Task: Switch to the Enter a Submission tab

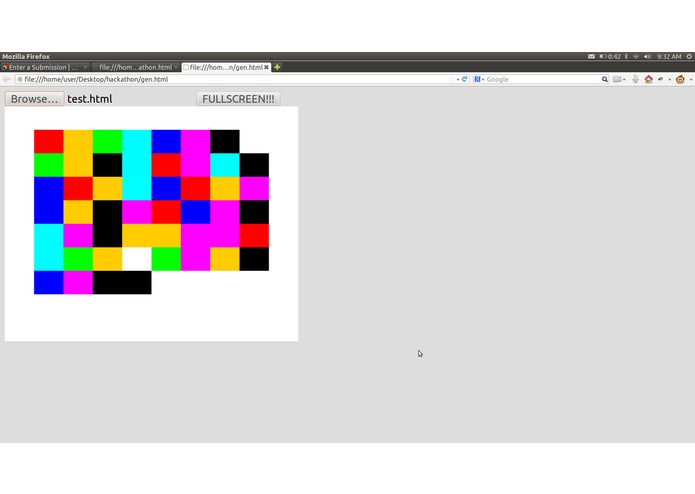Action: pyautogui.click(x=43, y=67)
